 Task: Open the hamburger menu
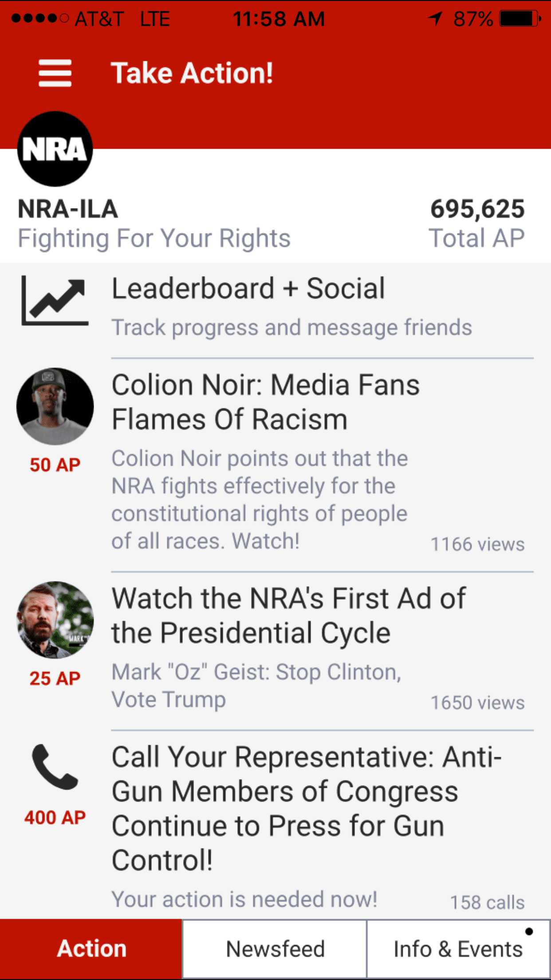pyautogui.click(x=55, y=73)
